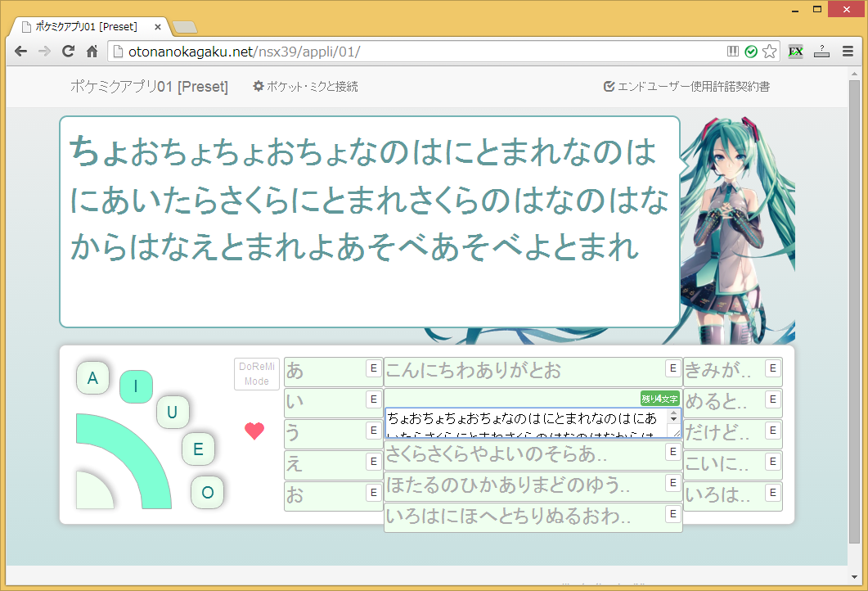
Task: Click the small inner quarter-circle pad
Action: (x=92, y=493)
